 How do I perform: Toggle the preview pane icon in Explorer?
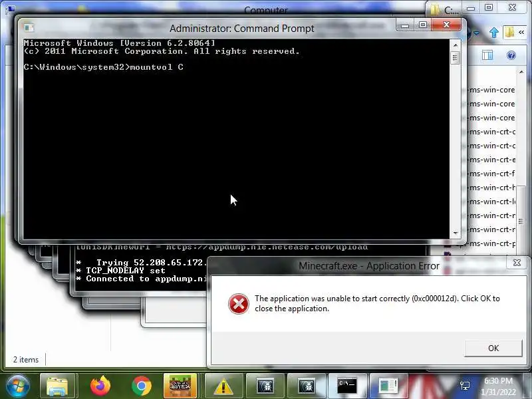(487, 55)
